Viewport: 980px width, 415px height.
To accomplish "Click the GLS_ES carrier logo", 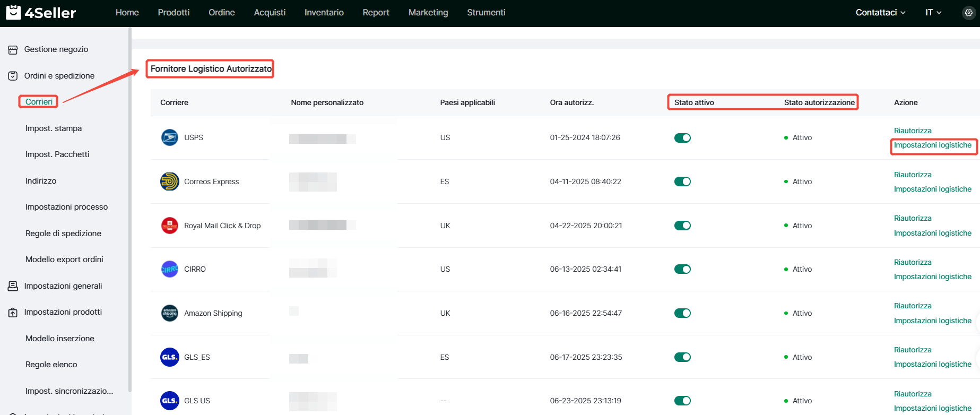I will 169,357.
